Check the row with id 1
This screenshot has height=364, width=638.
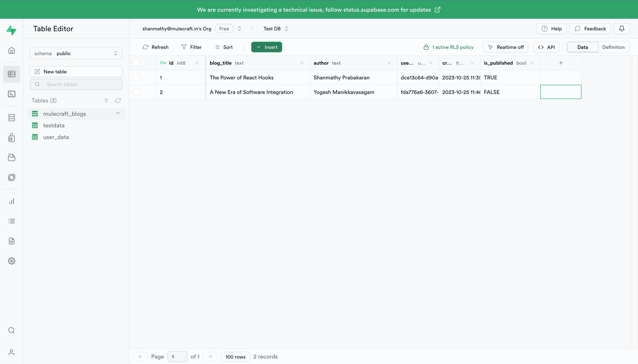coord(136,78)
